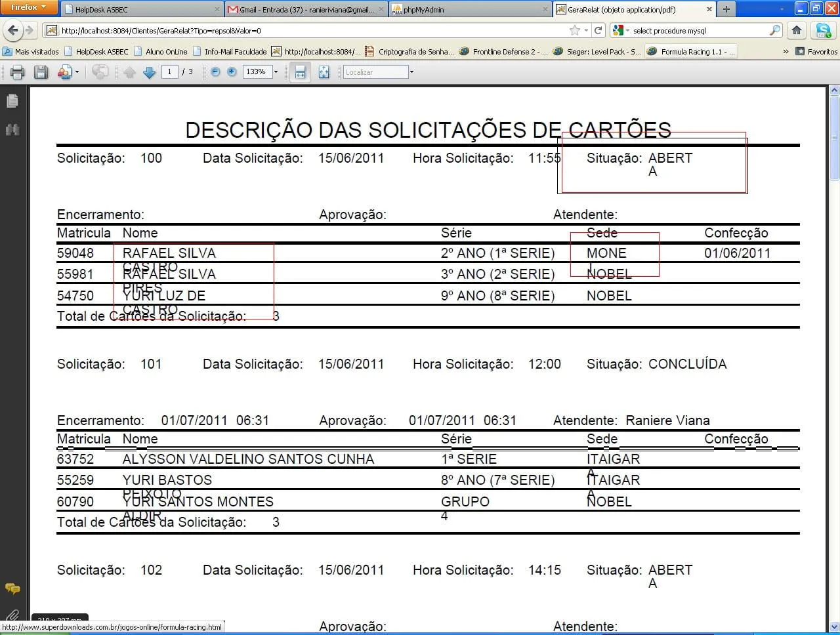Click the Skype toolbar icon
Screen dimensions: 840x635
point(822,30)
